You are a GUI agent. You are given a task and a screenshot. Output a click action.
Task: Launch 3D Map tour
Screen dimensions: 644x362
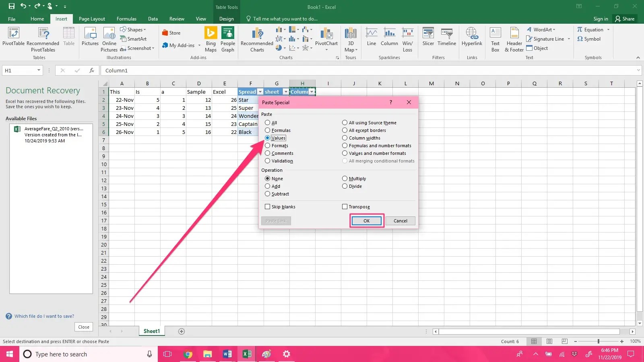(x=351, y=39)
